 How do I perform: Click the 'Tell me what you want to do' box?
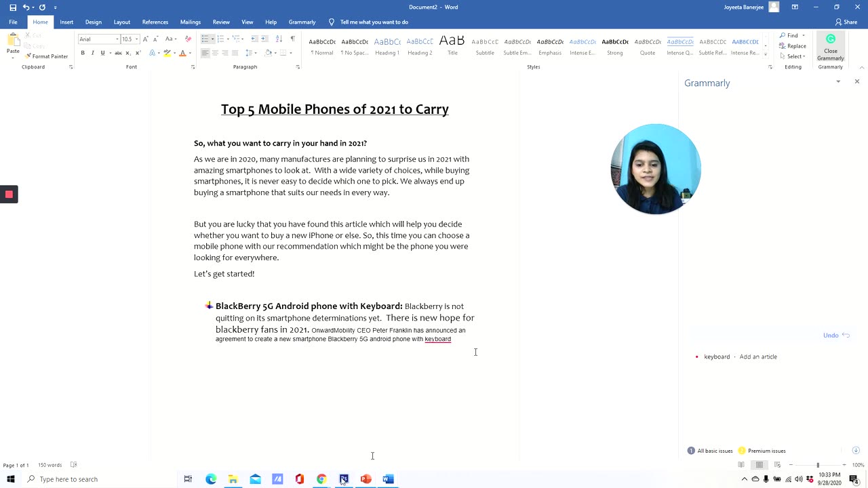click(x=374, y=22)
